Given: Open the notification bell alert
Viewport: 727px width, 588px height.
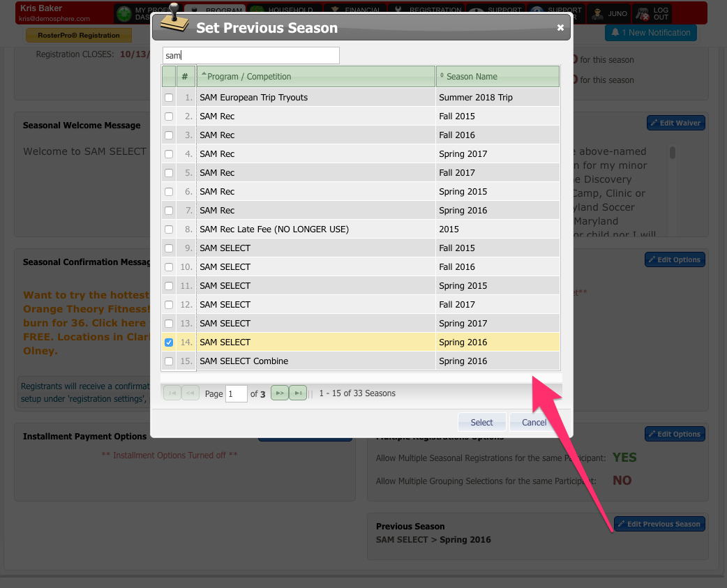Looking at the screenshot, I should (x=650, y=33).
